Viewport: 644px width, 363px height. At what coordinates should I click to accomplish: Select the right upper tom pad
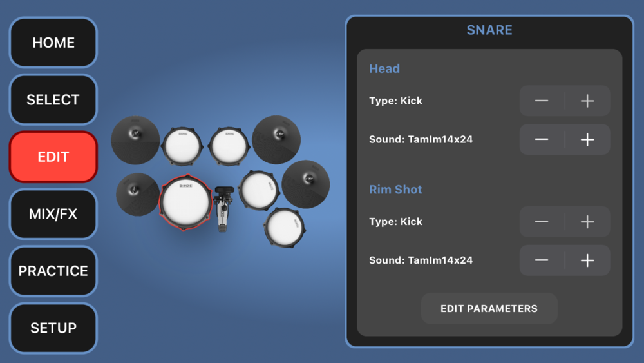229,146
